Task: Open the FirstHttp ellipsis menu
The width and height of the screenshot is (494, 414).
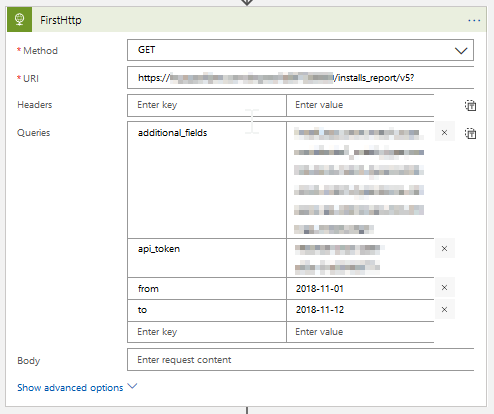Action: 474,21
